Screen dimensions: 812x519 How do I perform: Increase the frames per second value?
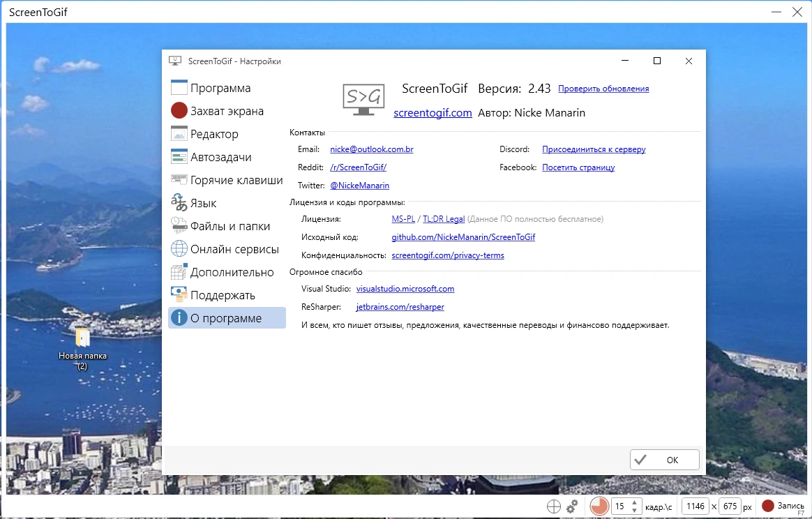(x=634, y=502)
